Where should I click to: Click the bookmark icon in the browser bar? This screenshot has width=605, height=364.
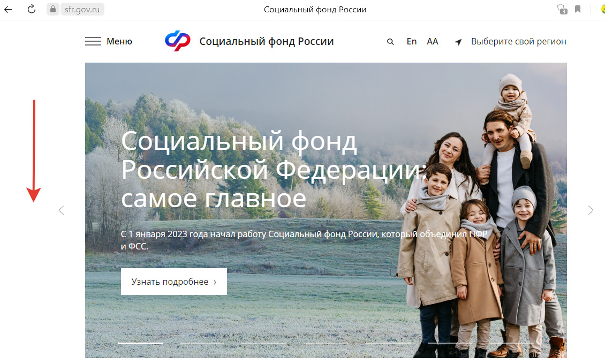coord(578,9)
